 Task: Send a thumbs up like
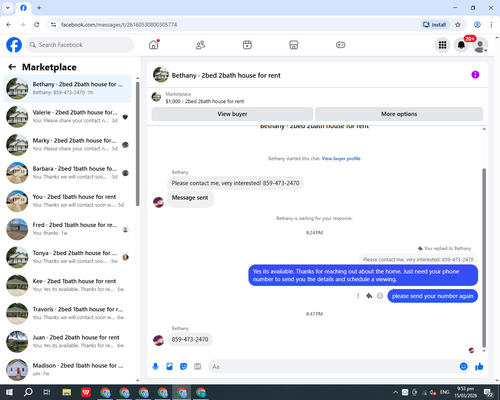(x=479, y=367)
